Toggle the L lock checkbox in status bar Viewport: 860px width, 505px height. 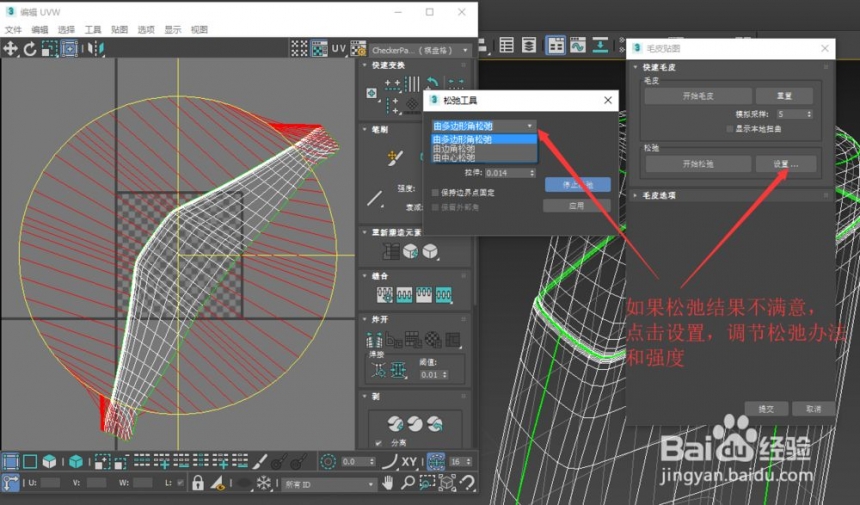tap(180, 483)
